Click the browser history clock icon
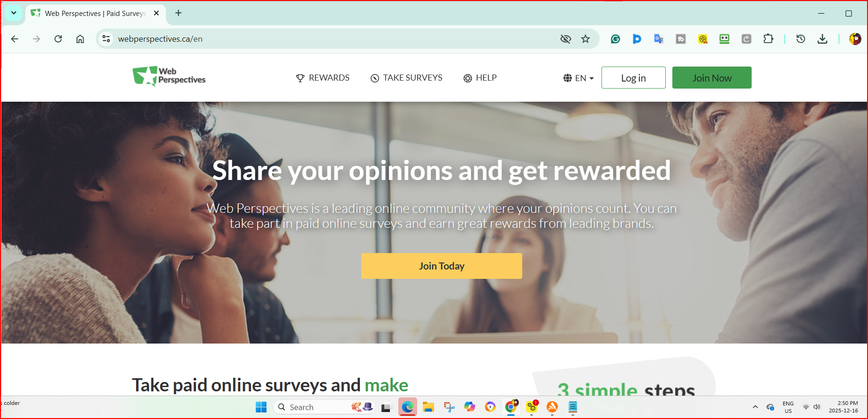Screen dimensions: 868x419 click(800, 39)
